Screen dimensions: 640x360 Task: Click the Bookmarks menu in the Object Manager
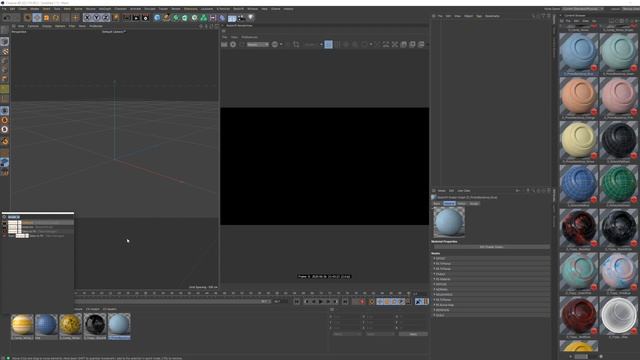click(x=492, y=16)
